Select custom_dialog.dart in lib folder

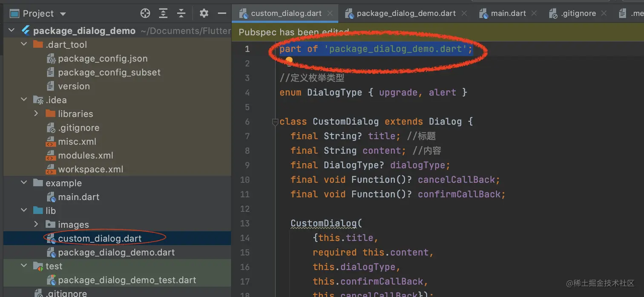100,239
